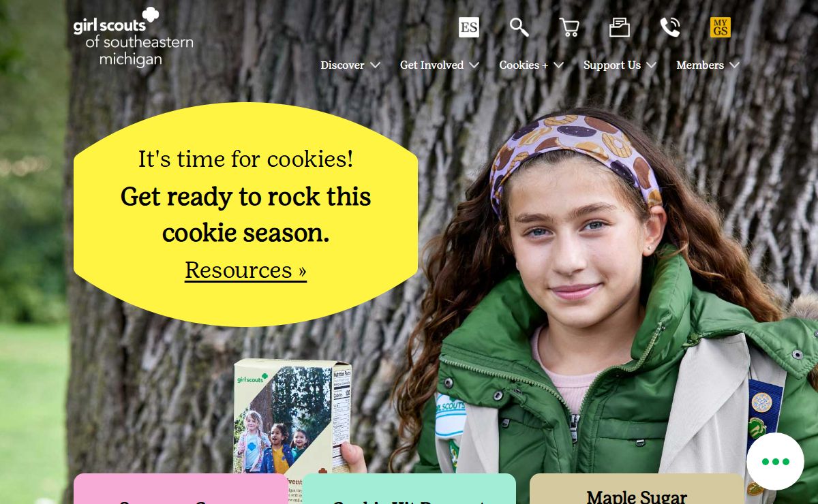This screenshot has height=504, width=818.
Task: Open the search magnifier icon
Action: [x=519, y=27]
